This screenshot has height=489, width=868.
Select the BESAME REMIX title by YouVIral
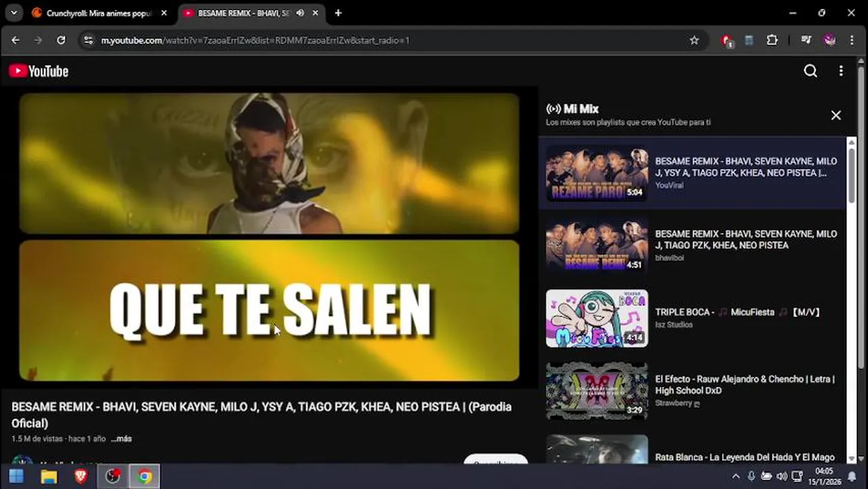coord(746,167)
